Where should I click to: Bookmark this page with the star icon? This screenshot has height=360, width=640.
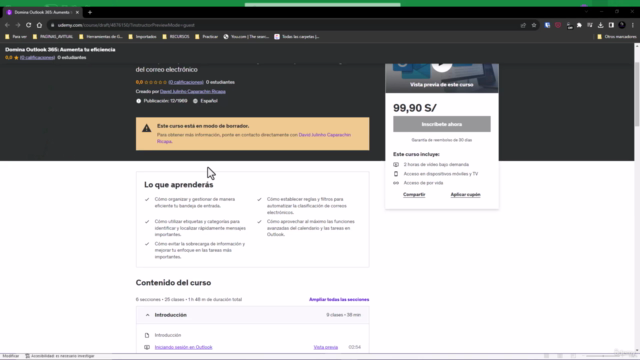click(533, 25)
